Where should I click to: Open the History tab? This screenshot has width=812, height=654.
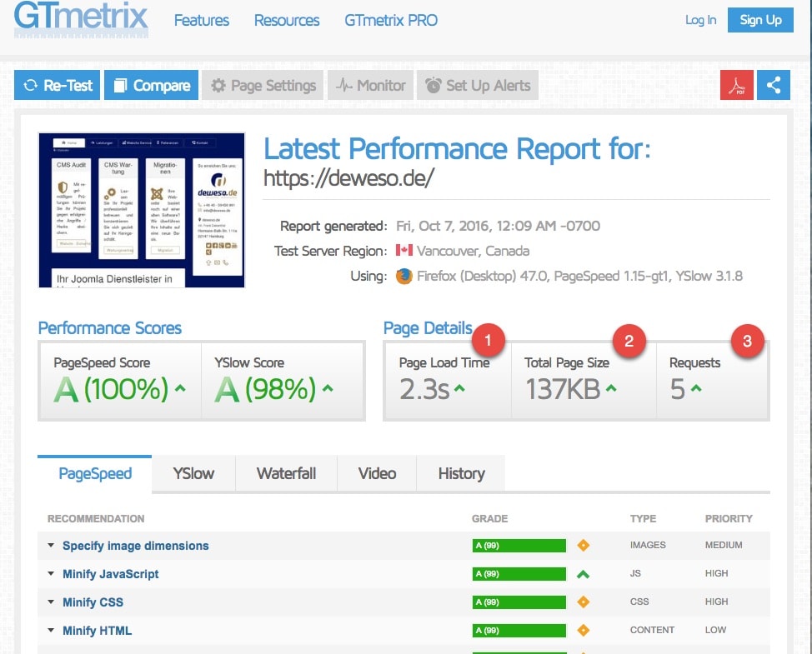461,473
